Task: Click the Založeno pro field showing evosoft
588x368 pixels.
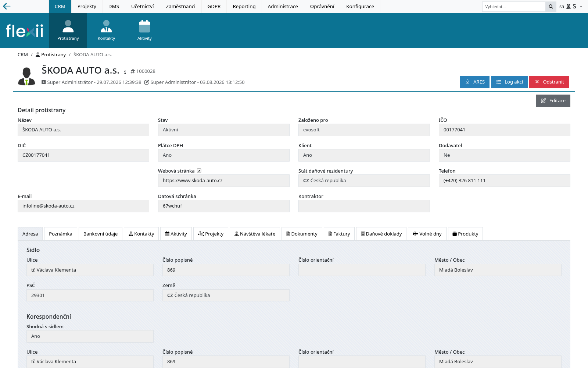Action: pos(364,130)
